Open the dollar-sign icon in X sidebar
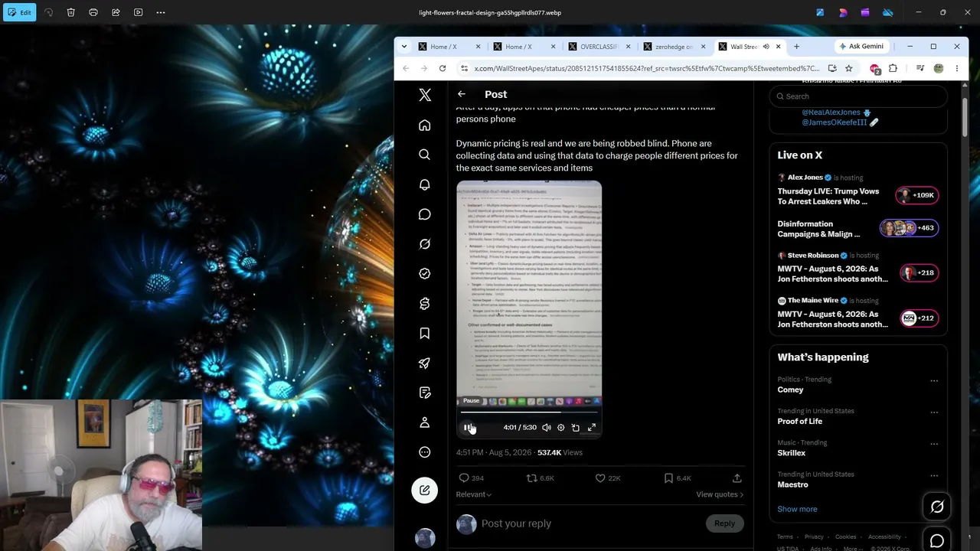This screenshot has height=551, width=980. click(x=425, y=304)
